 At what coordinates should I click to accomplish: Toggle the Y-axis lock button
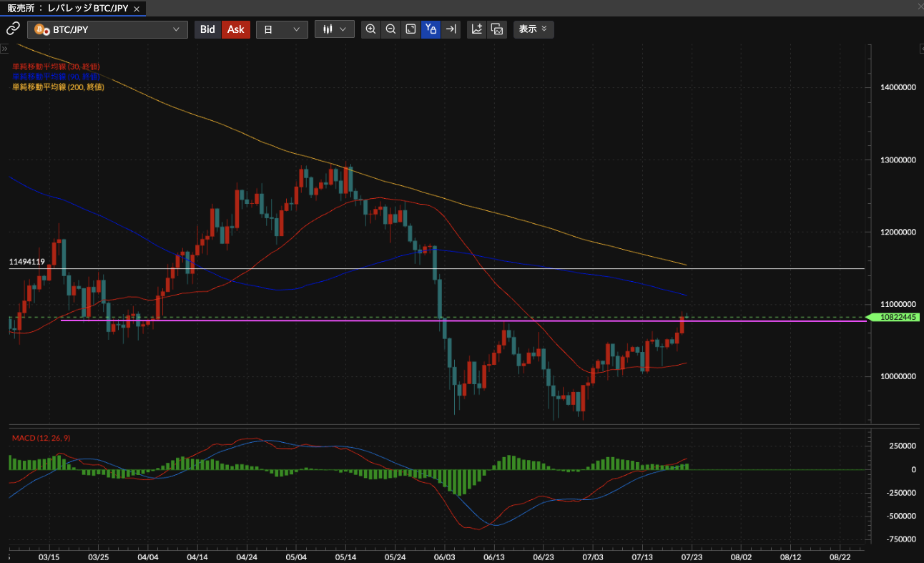point(431,29)
